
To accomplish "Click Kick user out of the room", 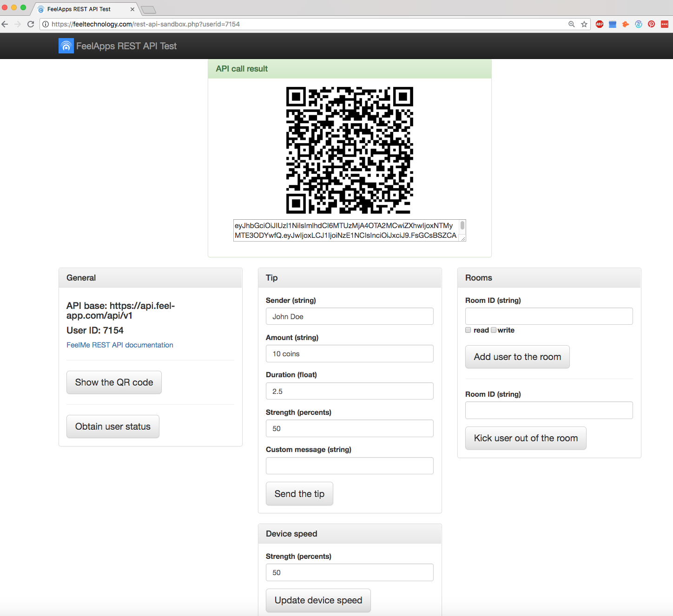I will pyautogui.click(x=526, y=438).
